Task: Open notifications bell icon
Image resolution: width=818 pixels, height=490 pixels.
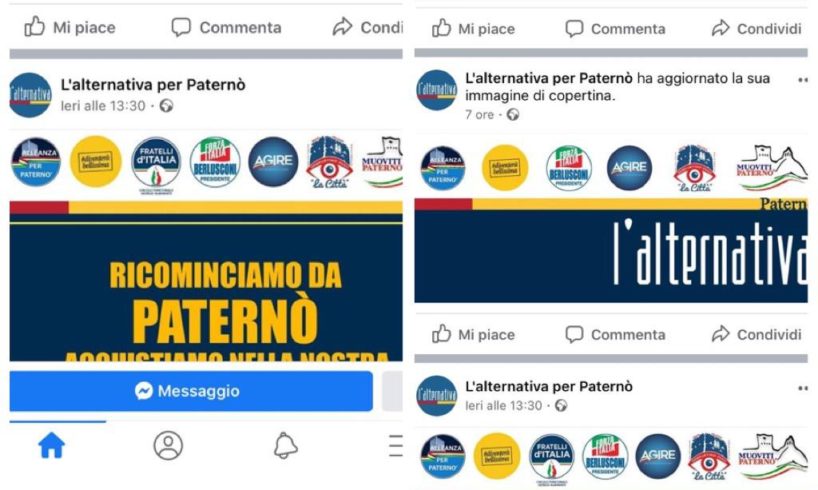Action: 285,446
